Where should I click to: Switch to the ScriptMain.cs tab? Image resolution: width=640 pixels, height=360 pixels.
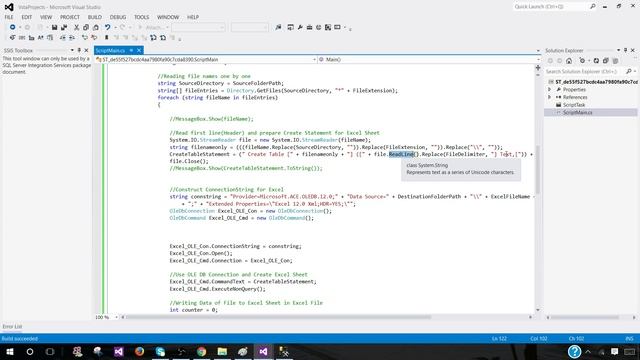(110, 50)
